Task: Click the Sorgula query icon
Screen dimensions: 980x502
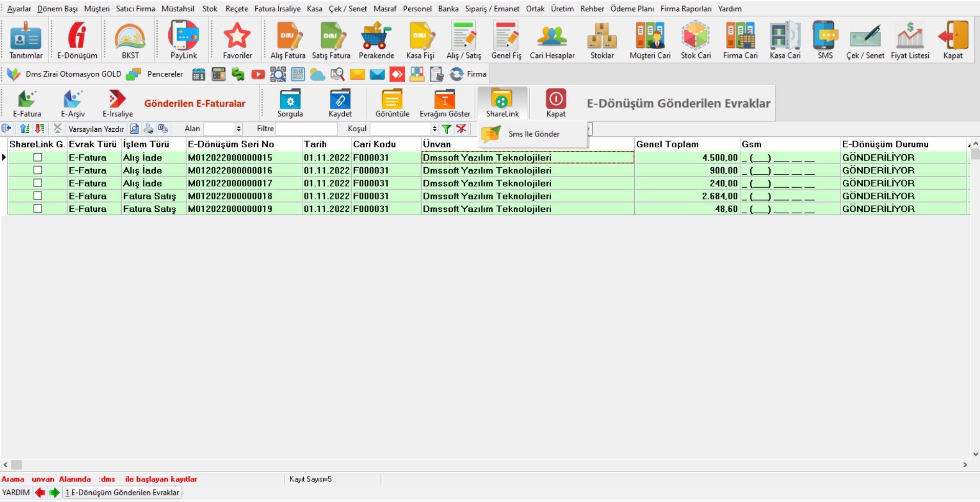Action: coord(290,103)
